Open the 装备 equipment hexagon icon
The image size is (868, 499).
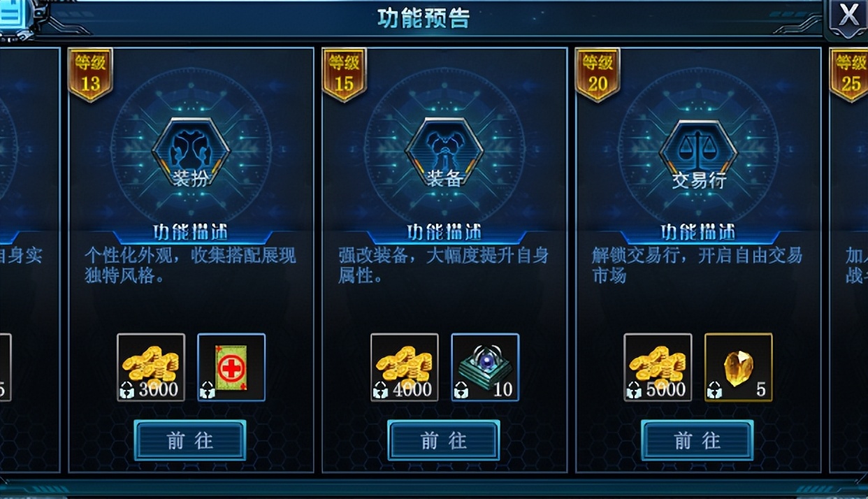[x=444, y=153]
